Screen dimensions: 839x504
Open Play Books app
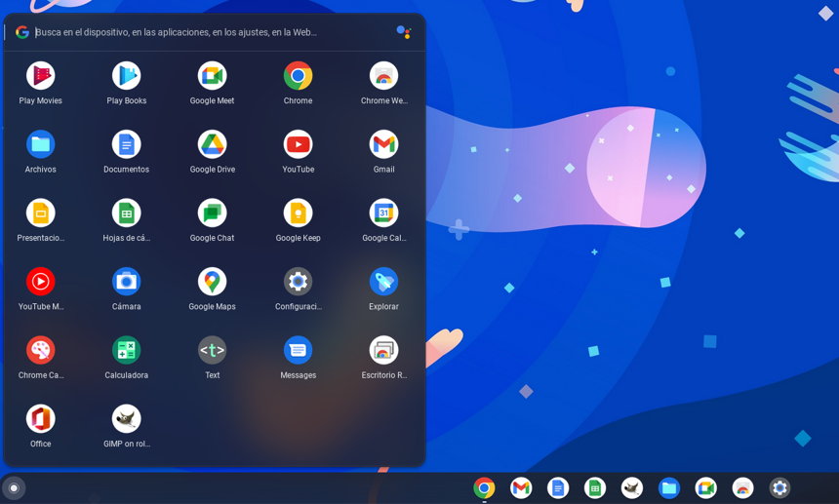pos(127,76)
